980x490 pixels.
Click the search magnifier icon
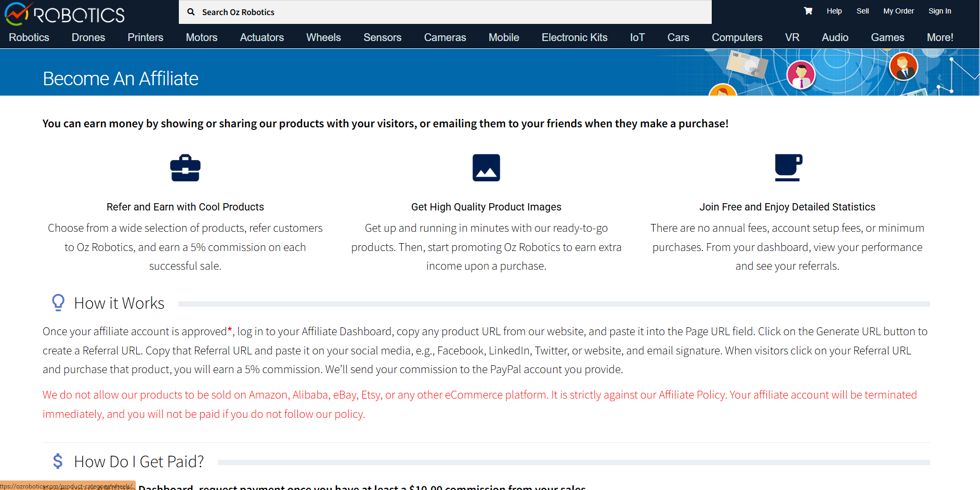click(x=191, y=12)
